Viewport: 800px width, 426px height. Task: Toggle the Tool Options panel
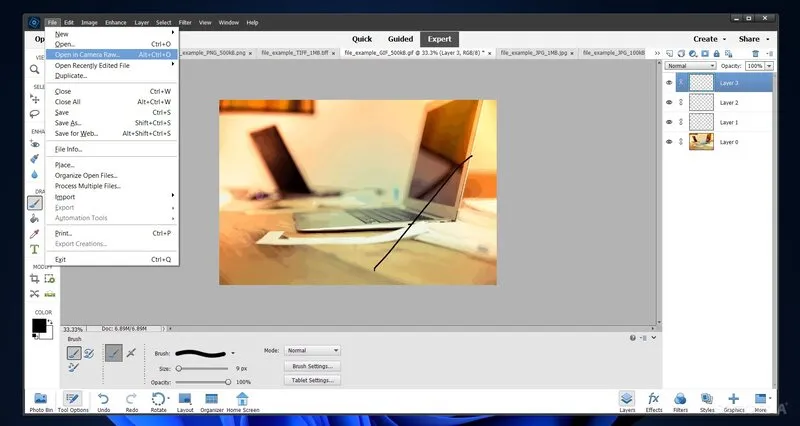[x=73, y=402]
